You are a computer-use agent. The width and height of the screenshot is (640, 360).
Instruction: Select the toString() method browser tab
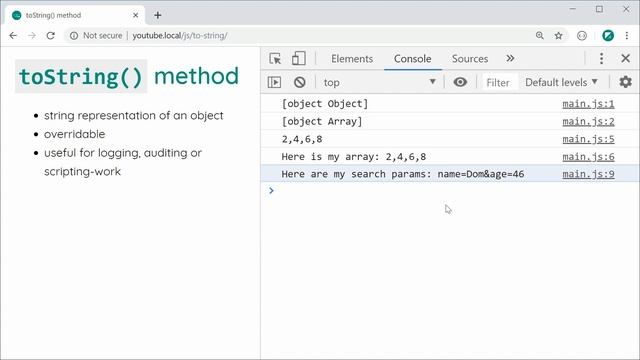pyautogui.click(x=75, y=16)
